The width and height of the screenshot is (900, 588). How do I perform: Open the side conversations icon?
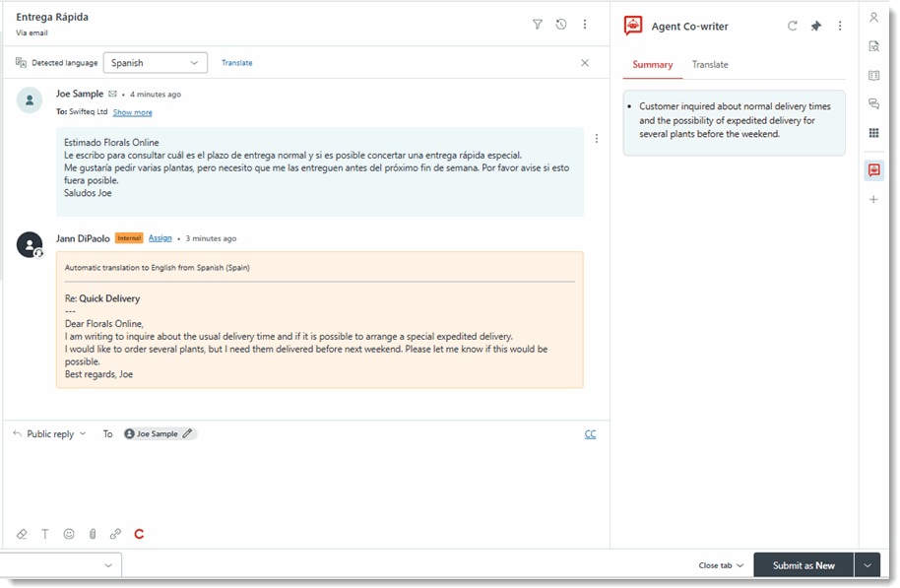point(873,104)
